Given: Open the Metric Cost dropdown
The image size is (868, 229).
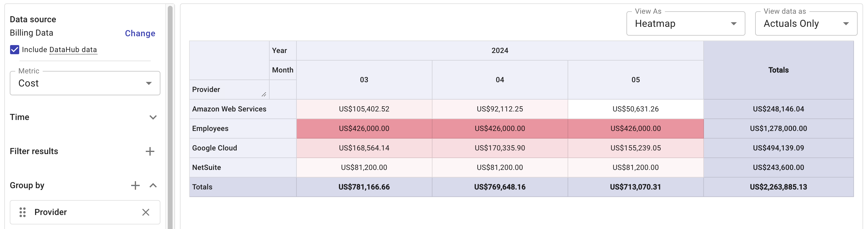Looking at the screenshot, I should (85, 83).
